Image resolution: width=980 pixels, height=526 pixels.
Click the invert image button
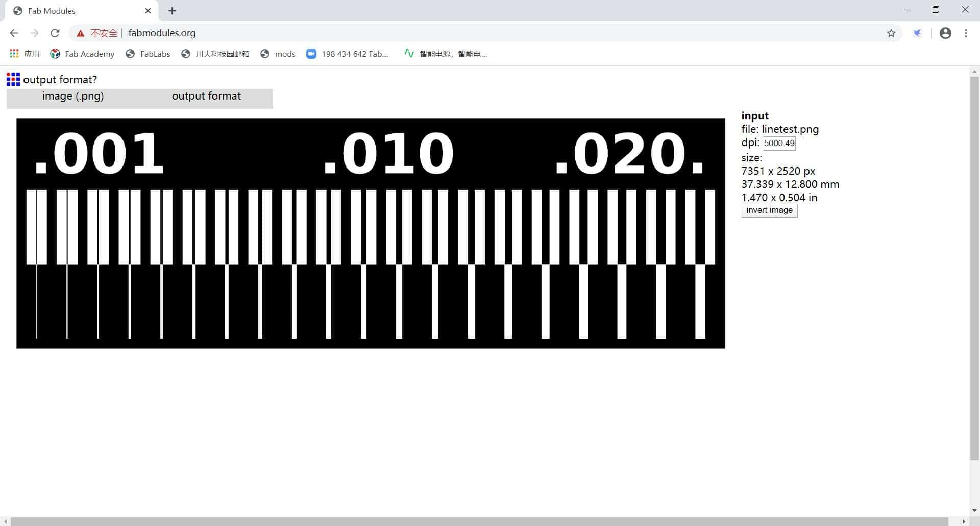pos(769,210)
